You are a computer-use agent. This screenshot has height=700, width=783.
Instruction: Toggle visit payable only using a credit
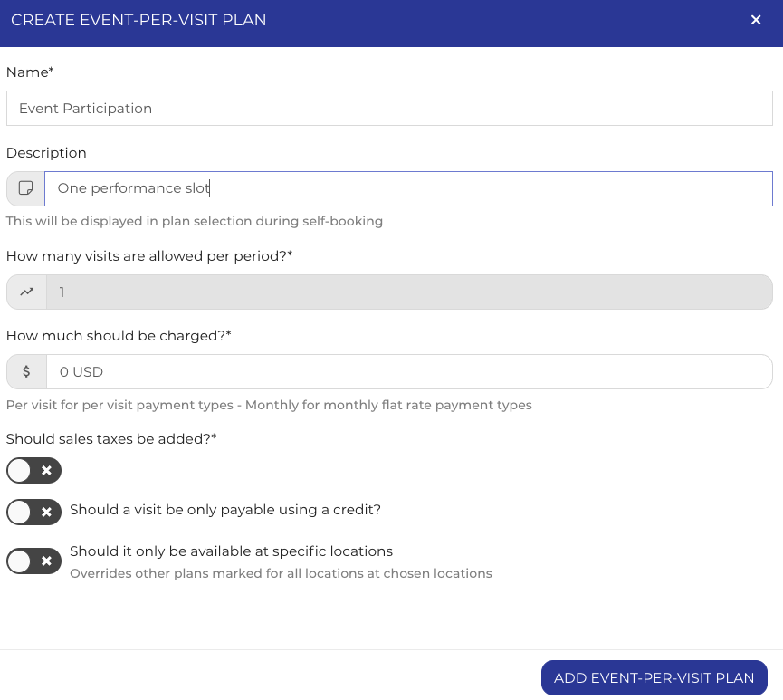tap(33, 512)
